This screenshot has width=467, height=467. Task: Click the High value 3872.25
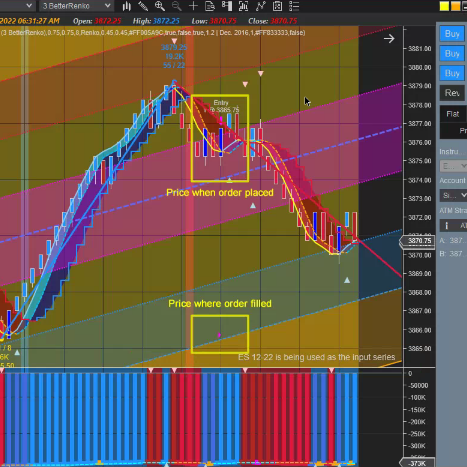tap(166, 21)
